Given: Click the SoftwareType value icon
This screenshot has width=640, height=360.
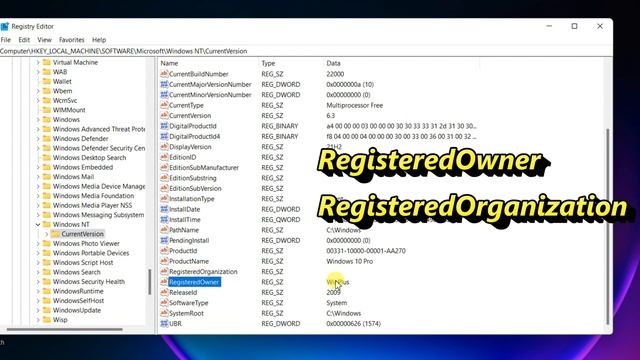Looking at the screenshot, I should [164, 303].
